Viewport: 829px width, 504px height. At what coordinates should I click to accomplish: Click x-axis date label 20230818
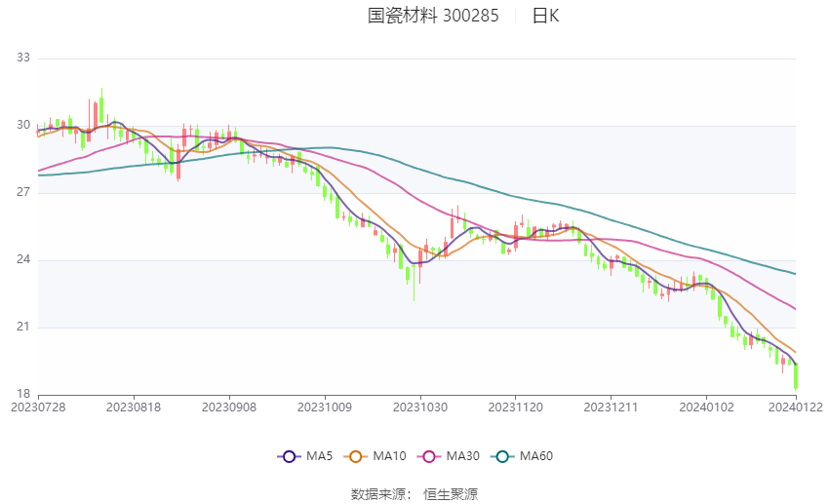point(134,407)
